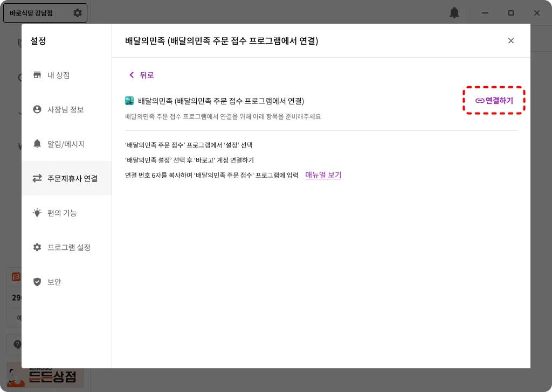The image size is (552, 392).
Task: Maximize the application window
Action: (511, 13)
